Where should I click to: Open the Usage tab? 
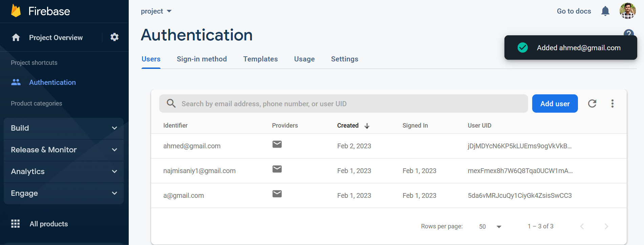[x=305, y=59]
